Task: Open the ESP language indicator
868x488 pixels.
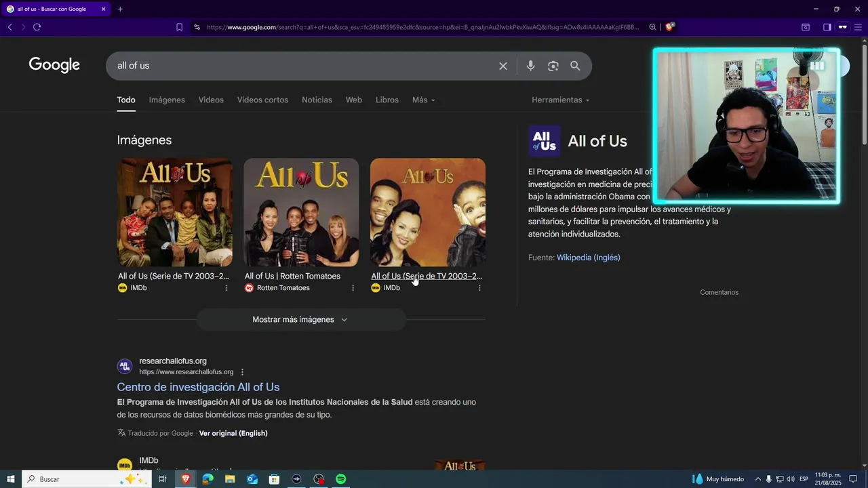Action: [x=804, y=479]
